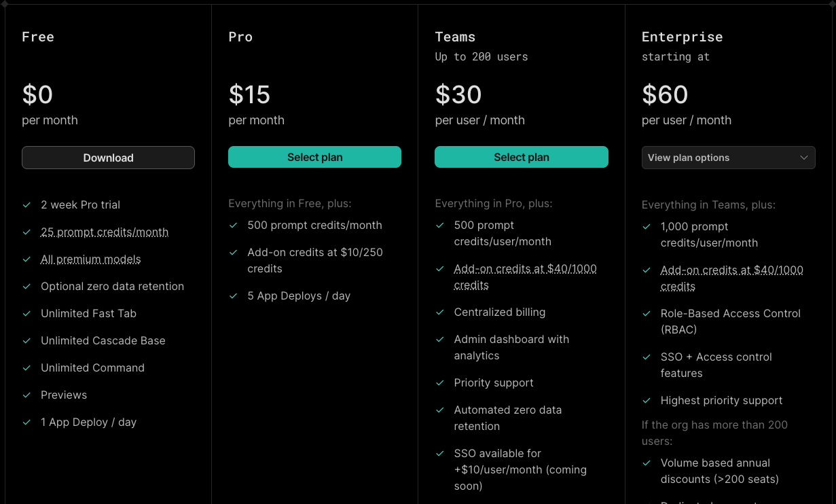Select plan under the $30 Teams tier
The width and height of the screenshot is (836, 504).
coord(522,157)
